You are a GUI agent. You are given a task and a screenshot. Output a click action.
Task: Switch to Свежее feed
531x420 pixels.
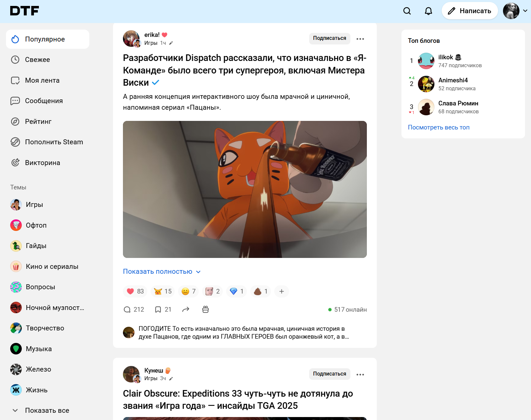37,60
